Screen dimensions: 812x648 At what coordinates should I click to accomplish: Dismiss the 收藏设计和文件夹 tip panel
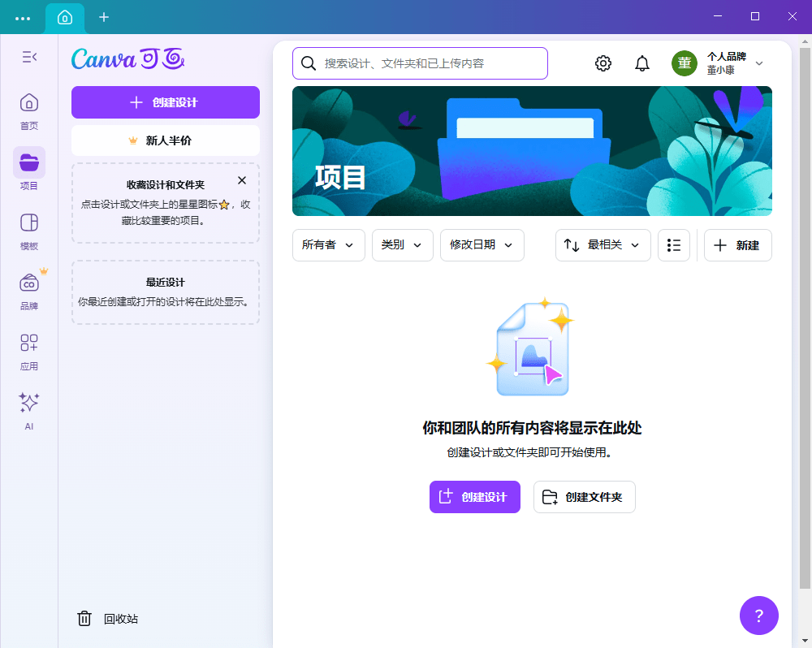[242, 180]
